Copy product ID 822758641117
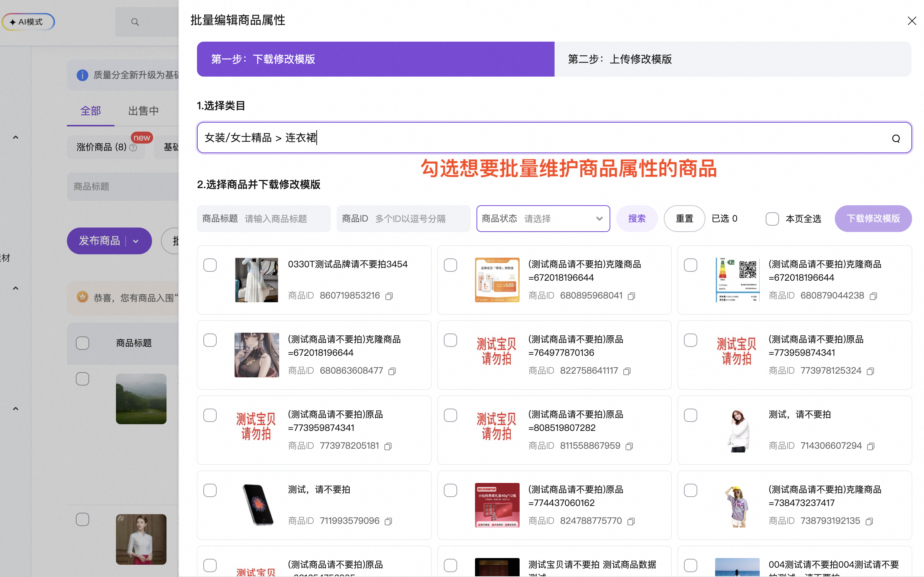This screenshot has height=577, width=924. (627, 371)
